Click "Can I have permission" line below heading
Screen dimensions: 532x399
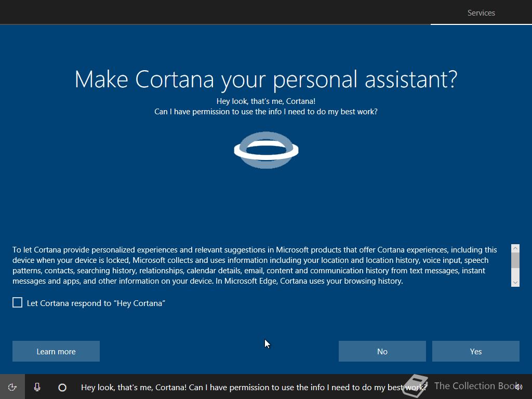266,112
